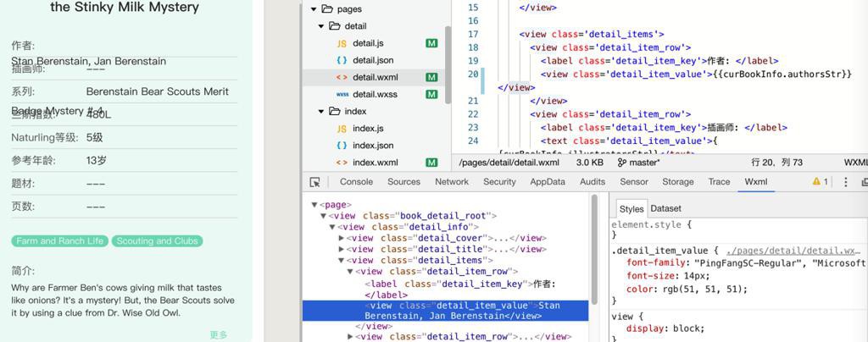
Task: Click the warning count indicator
Action: click(821, 182)
